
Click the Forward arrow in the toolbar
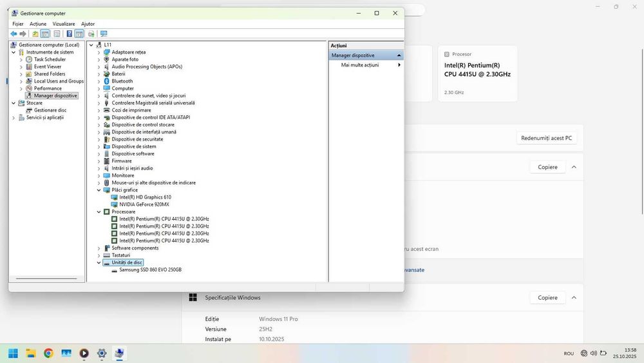23,34
